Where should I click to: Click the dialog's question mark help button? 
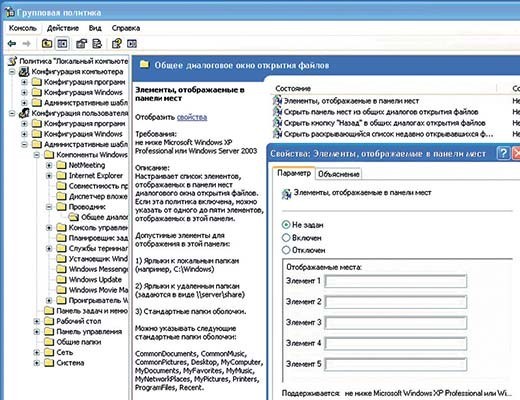tap(503, 153)
